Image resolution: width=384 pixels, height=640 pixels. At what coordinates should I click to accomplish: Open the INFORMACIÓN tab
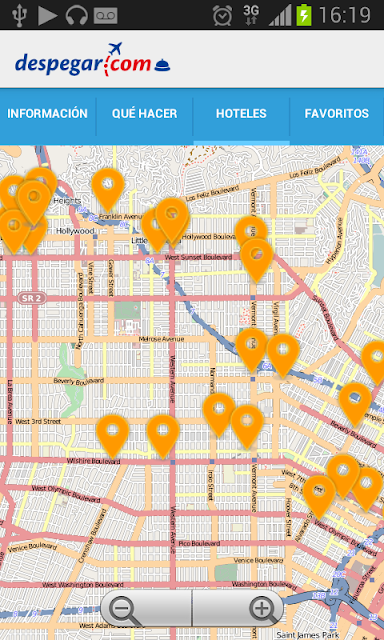47,114
